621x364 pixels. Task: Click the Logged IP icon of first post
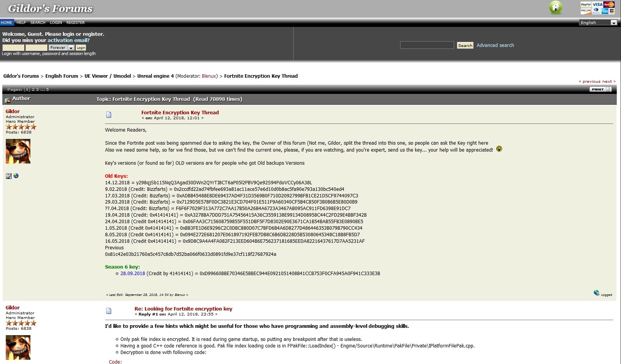[596, 293]
